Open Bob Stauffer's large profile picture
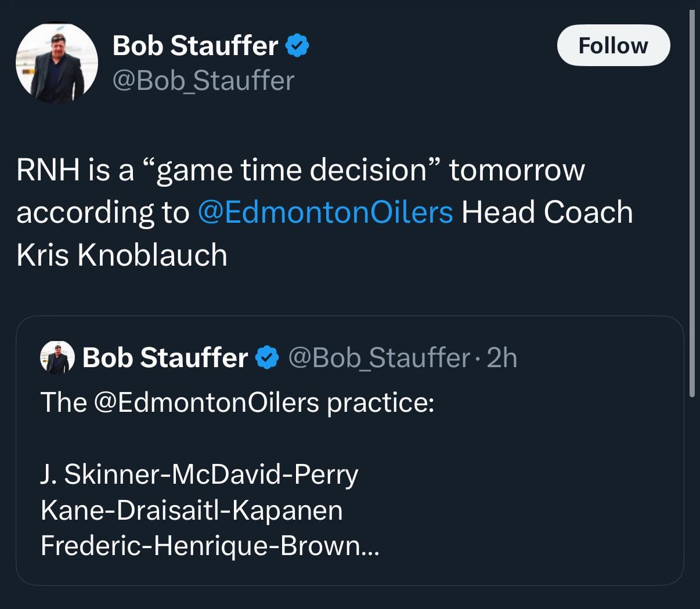 click(x=56, y=63)
